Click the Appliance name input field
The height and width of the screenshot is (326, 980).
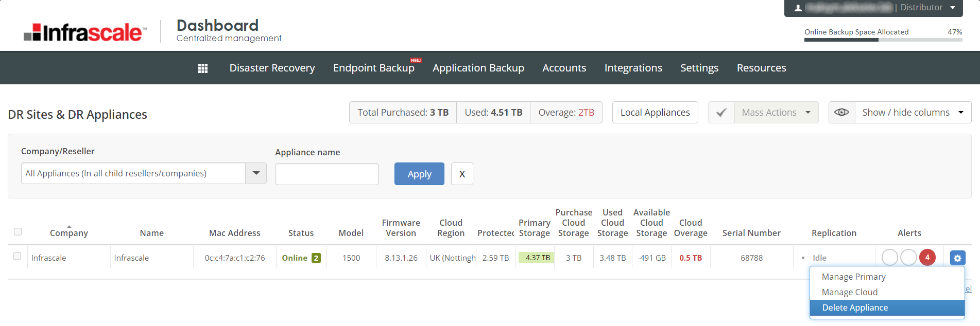327,174
